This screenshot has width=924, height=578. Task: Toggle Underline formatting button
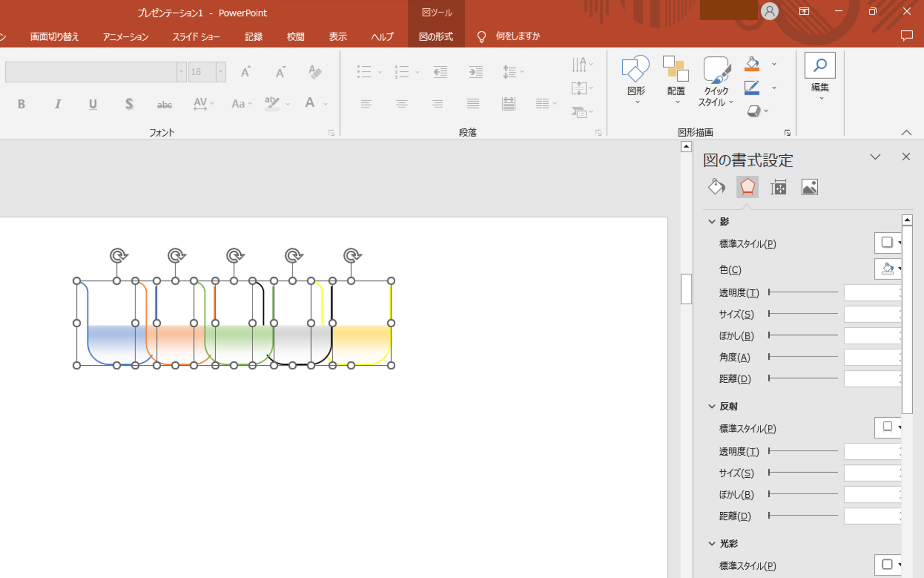pos(93,104)
